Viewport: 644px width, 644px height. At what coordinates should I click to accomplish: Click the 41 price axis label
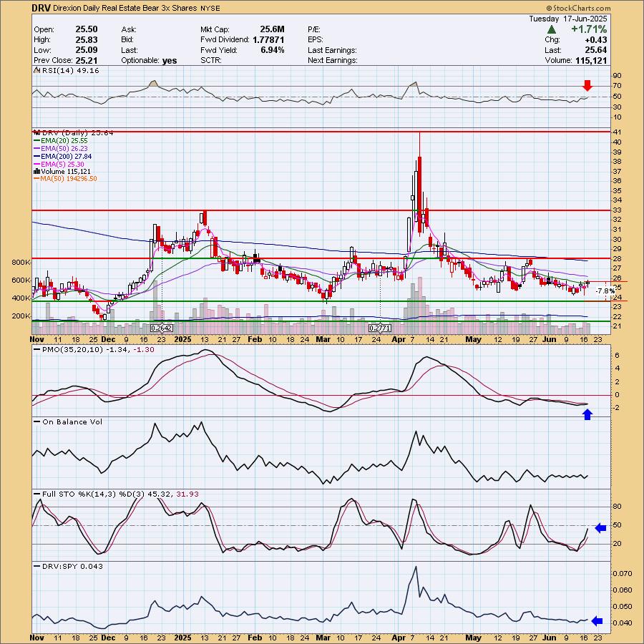coord(617,132)
